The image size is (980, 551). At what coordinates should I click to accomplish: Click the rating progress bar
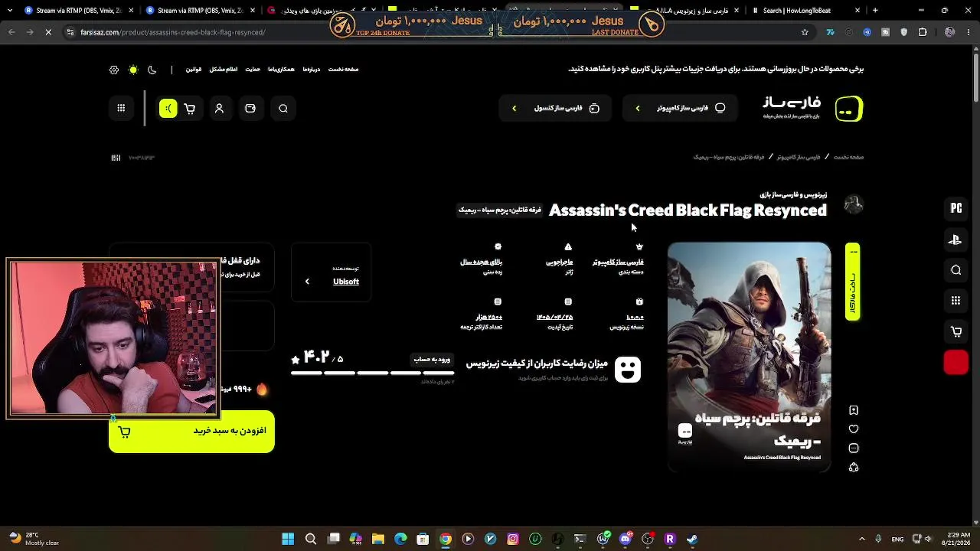coord(373,373)
